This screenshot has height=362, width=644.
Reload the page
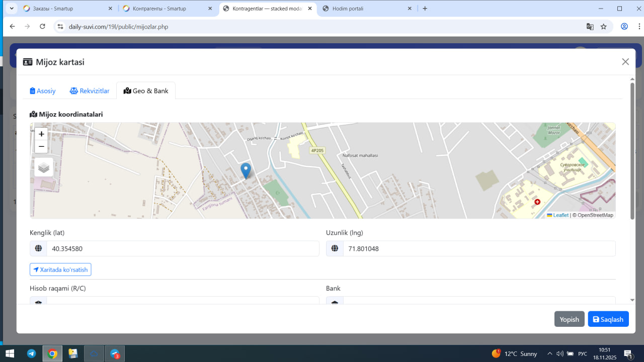coord(43,27)
